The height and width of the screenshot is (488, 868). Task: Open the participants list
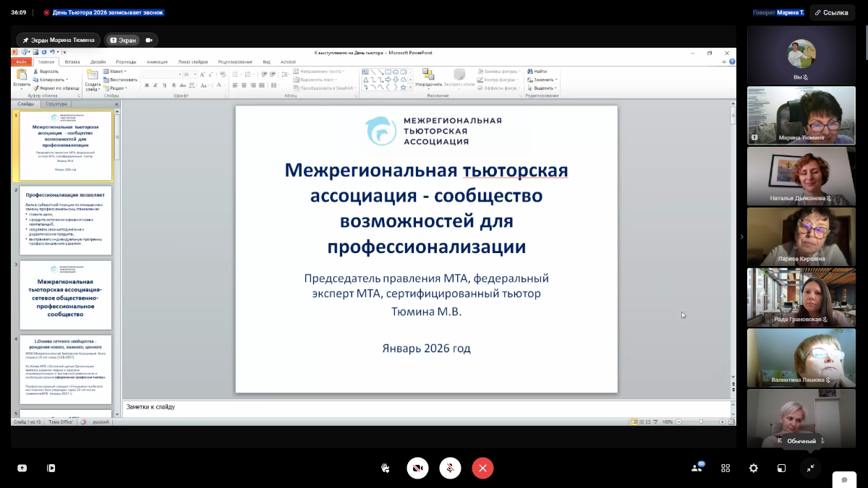tap(697, 468)
